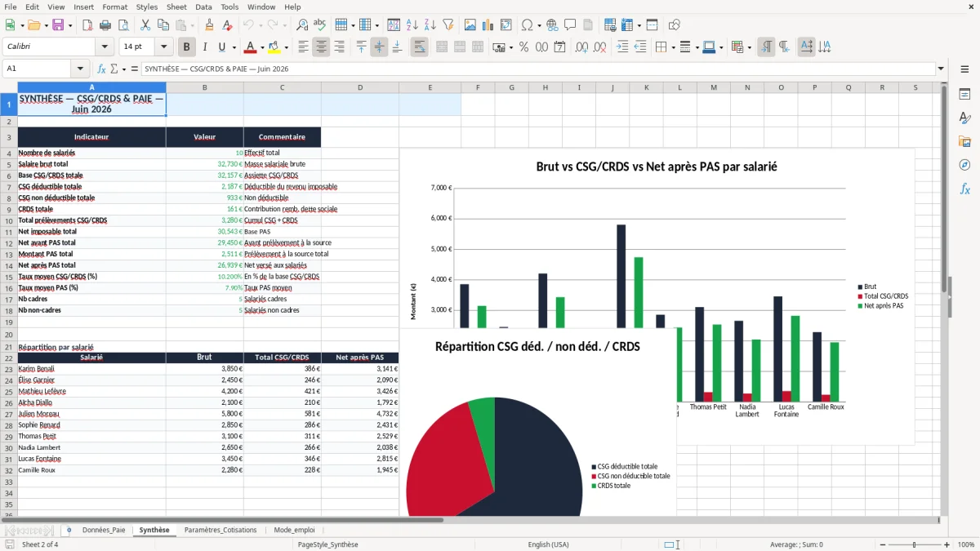
Task: Click the Sort toolbar icon
Action: [x=394, y=25]
